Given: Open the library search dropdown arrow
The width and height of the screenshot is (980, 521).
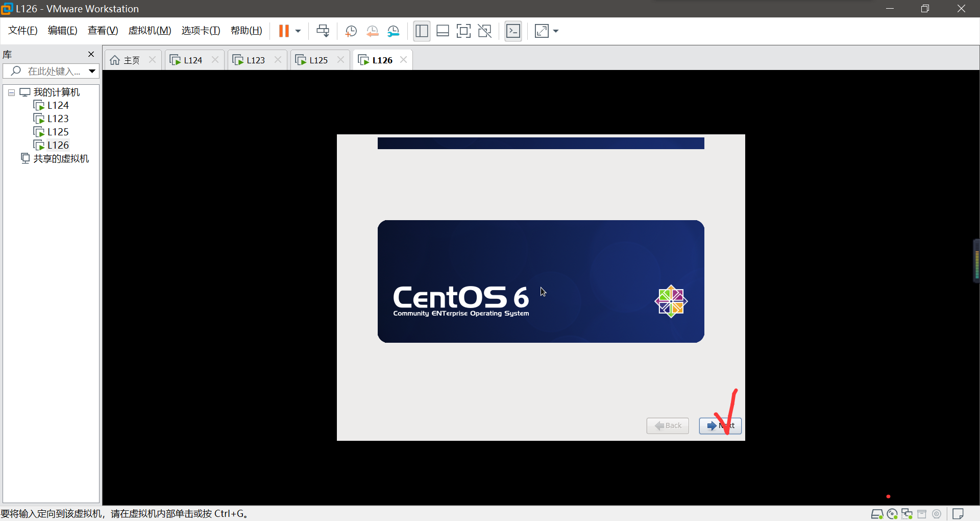Looking at the screenshot, I should click(x=92, y=72).
